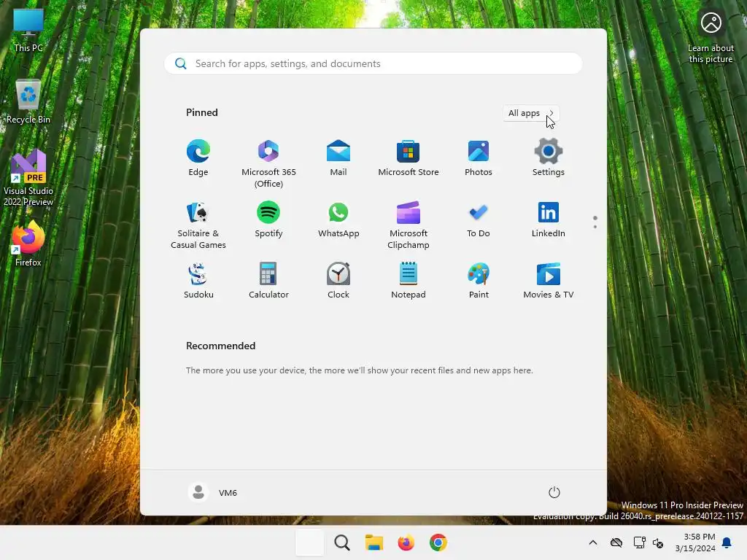Select Visual Studio 2022 Preview shortcut
This screenshot has height=560, width=747.
pos(28,178)
